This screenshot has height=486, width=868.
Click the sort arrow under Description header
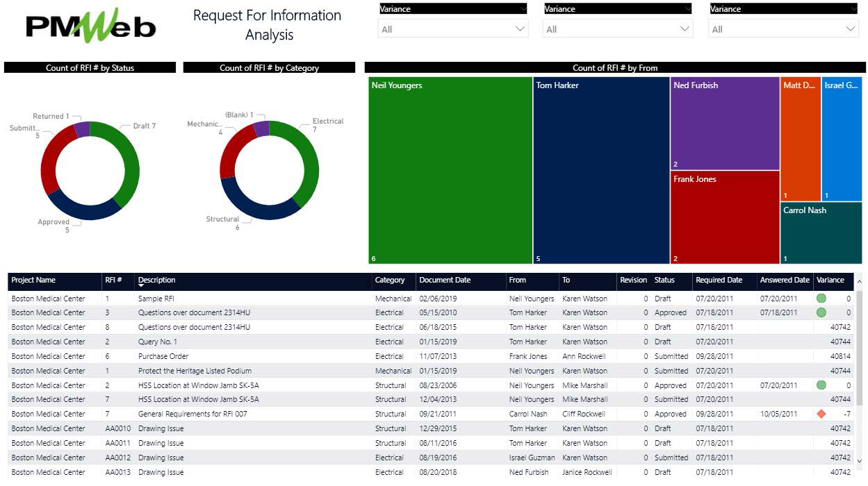pos(142,286)
